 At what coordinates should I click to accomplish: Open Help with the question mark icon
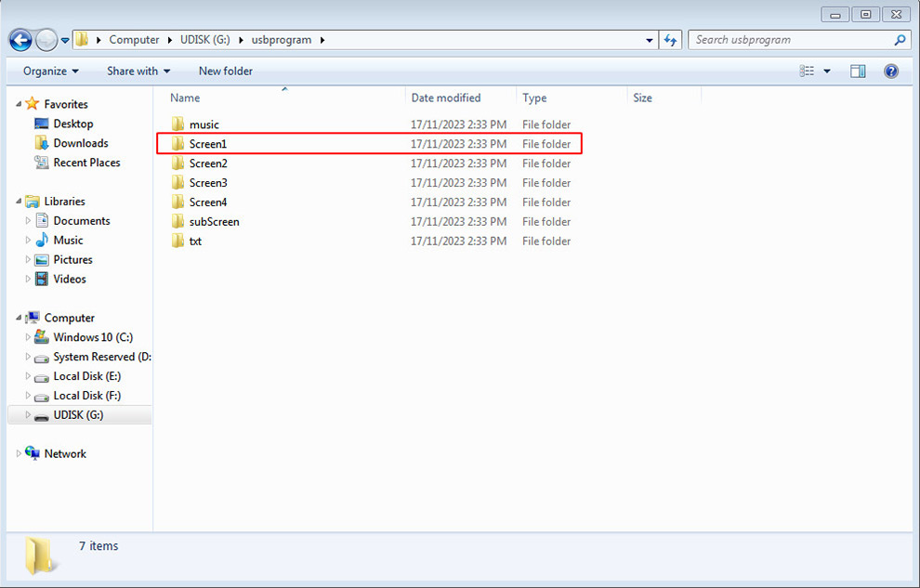(x=890, y=71)
